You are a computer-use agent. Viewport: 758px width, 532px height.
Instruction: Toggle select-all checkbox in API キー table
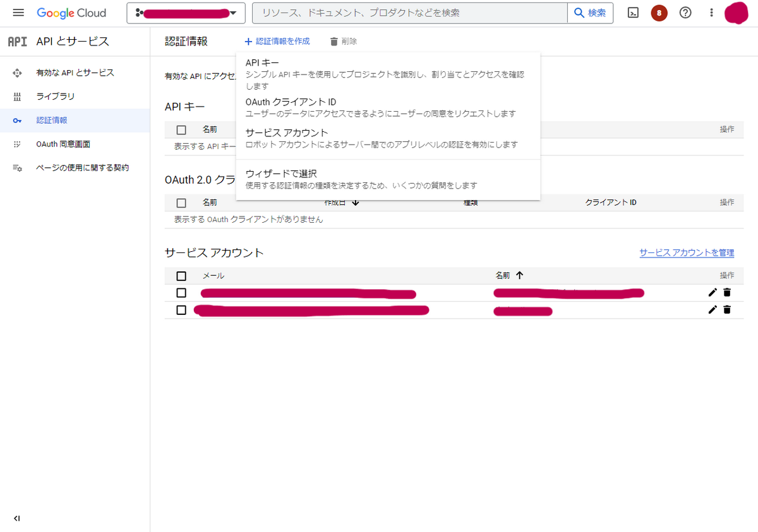point(181,130)
